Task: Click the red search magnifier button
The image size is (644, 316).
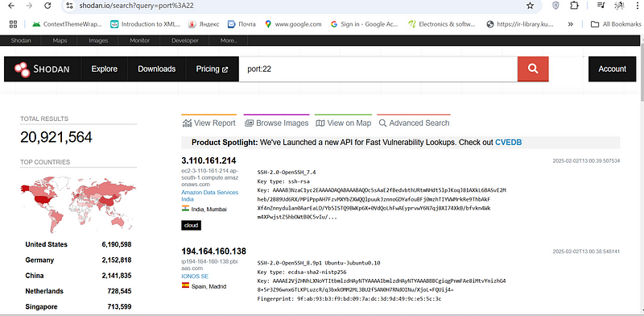Action: pos(533,69)
